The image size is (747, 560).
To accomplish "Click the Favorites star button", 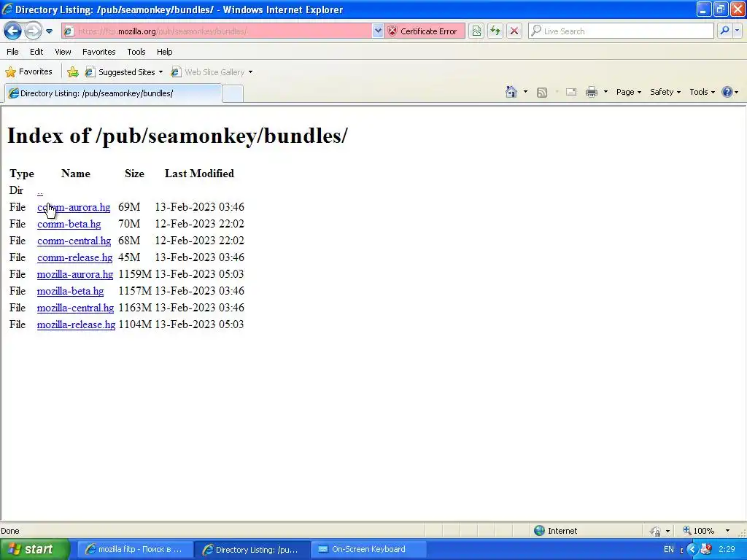I will click(28, 72).
